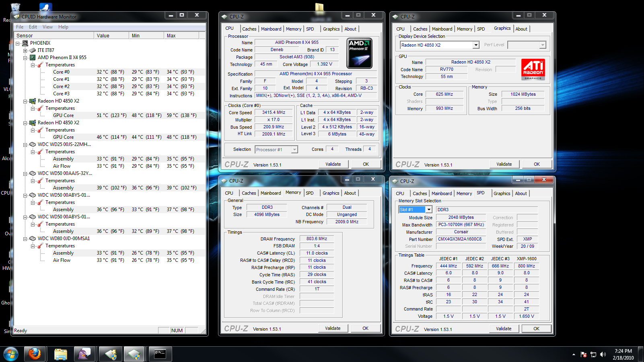Switch to Mainboard tab in the SPD window
This screenshot has width=644, height=362.
pos(442,193)
